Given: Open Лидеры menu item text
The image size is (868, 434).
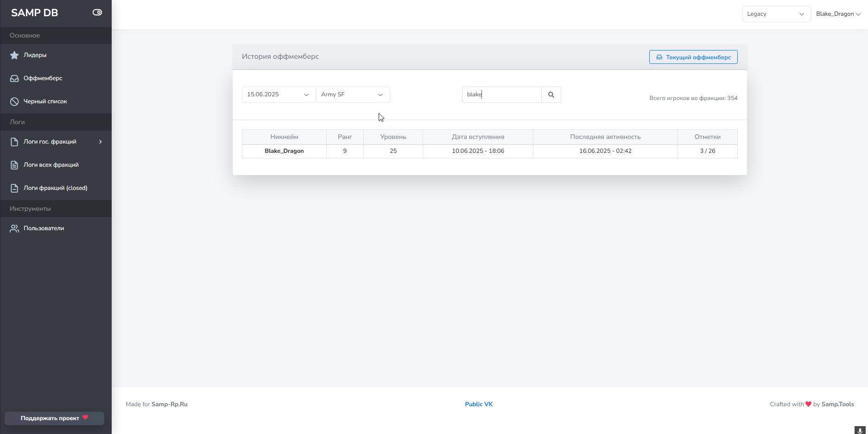Looking at the screenshot, I should pos(35,55).
